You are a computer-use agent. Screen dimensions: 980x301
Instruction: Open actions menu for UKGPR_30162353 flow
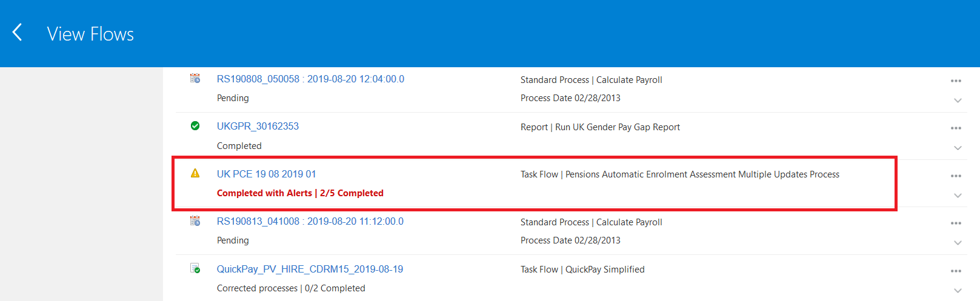click(956, 128)
